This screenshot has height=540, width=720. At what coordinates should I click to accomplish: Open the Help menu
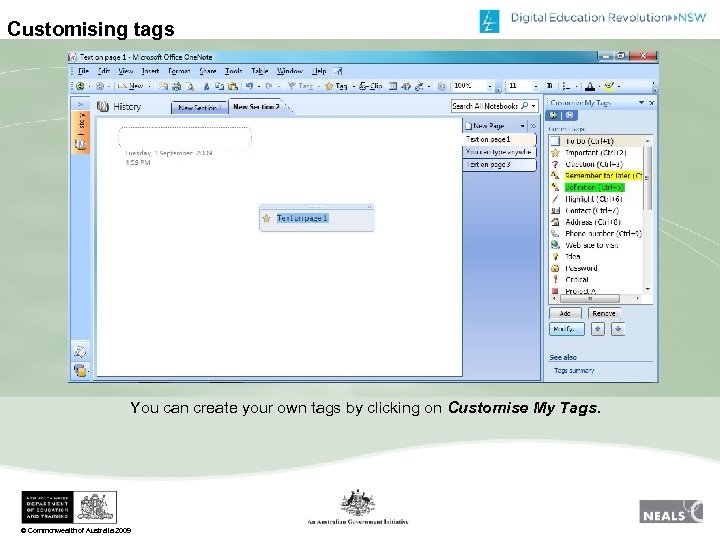(319, 71)
